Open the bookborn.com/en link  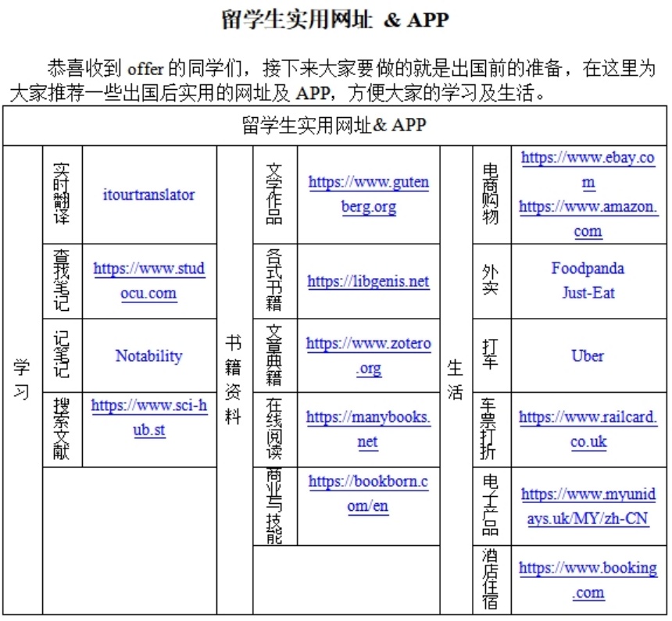click(368, 482)
